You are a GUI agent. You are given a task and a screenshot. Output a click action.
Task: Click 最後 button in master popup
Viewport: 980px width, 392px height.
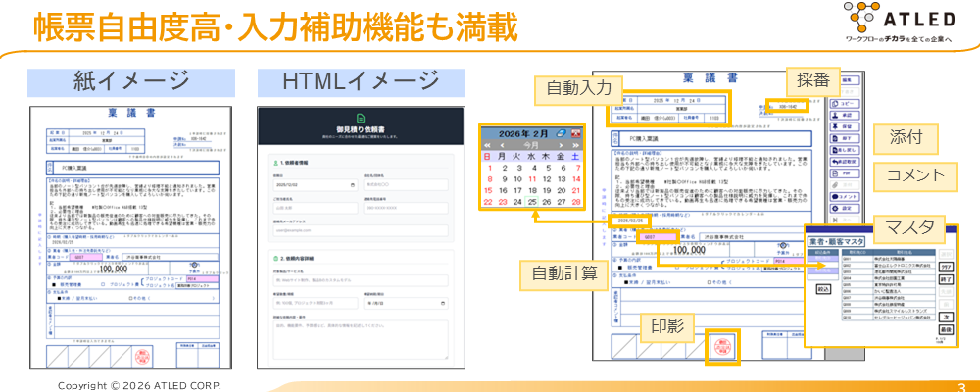tap(947, 329)
